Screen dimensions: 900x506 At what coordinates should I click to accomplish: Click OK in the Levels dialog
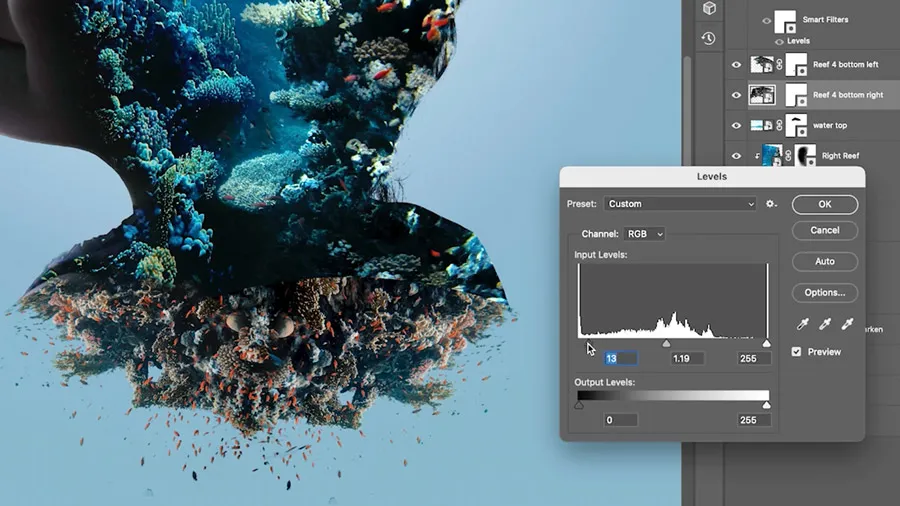click(x=825, y=204)
